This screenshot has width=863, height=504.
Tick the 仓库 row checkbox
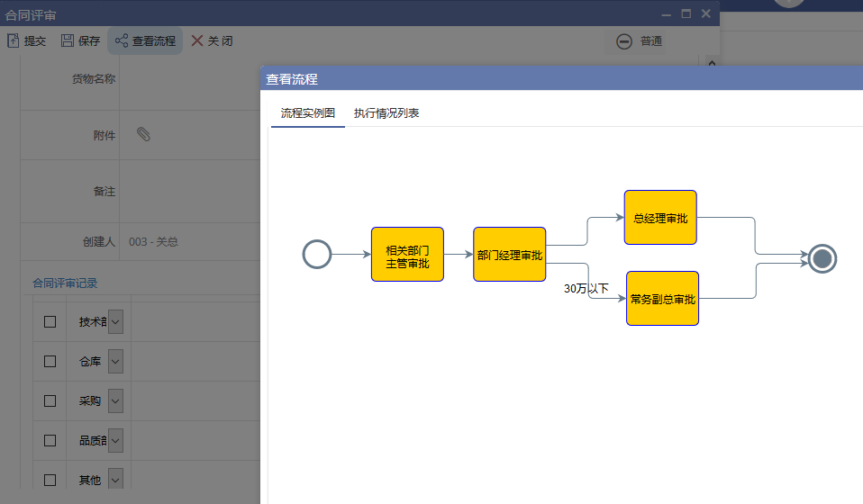(x=50, y=362)
